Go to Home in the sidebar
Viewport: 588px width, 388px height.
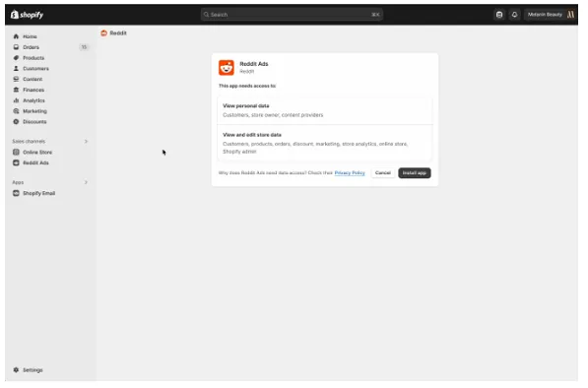(x=30, y=36)
